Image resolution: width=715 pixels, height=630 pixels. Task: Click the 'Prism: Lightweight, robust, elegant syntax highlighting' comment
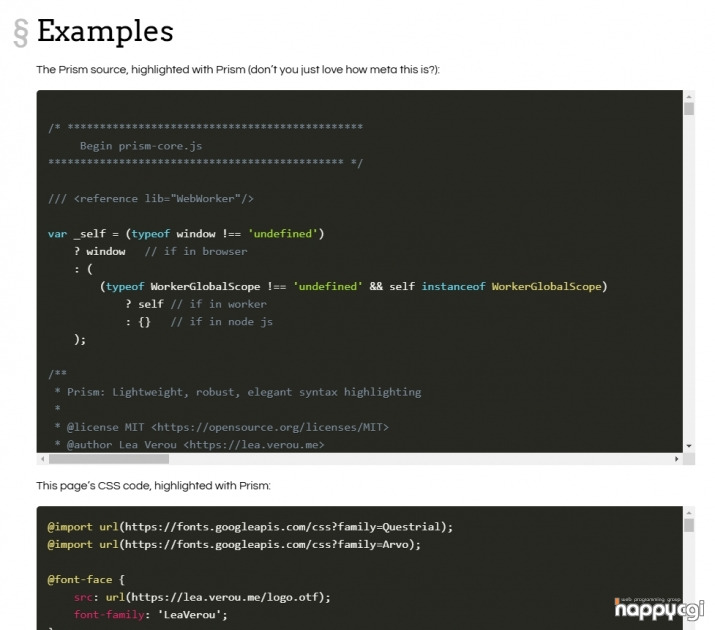point(244,392)
